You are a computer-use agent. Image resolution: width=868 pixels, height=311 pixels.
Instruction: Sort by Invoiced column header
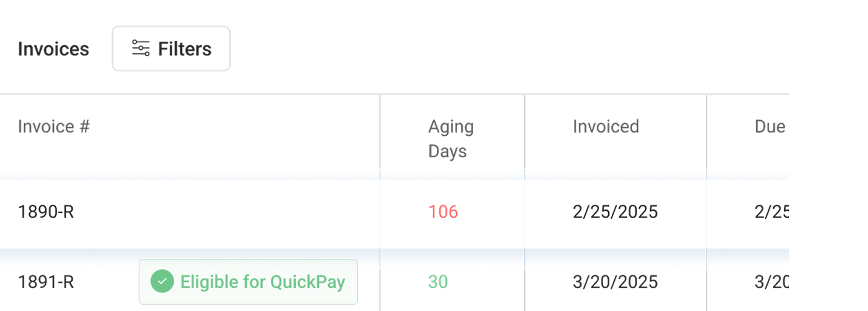[606, 126]
